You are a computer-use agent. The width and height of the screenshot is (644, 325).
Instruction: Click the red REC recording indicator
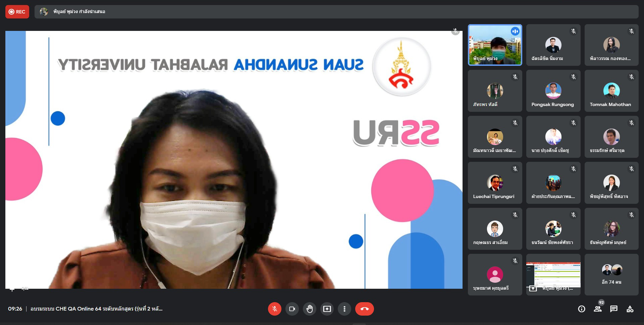point(17,12)
